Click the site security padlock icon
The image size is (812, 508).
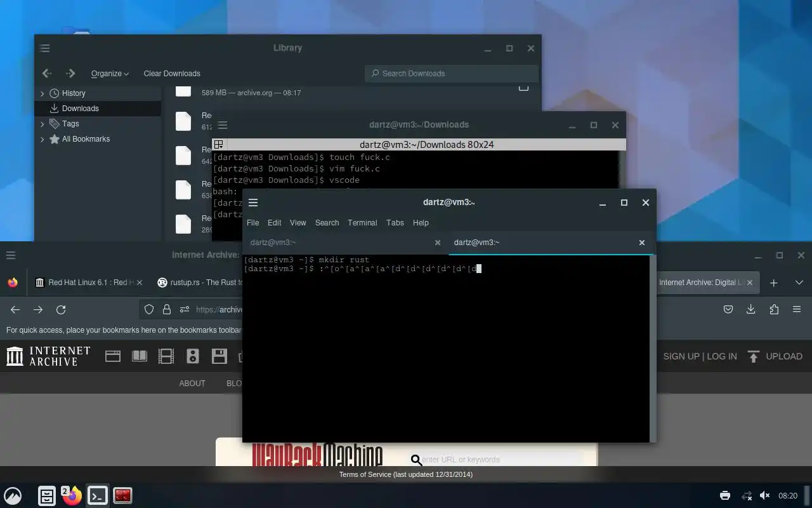click(167, 310)
